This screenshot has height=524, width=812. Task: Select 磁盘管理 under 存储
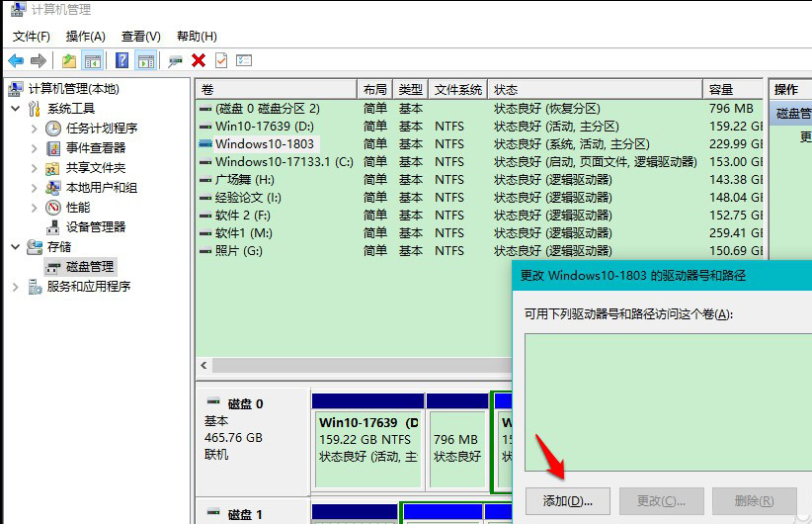point(90,266)
